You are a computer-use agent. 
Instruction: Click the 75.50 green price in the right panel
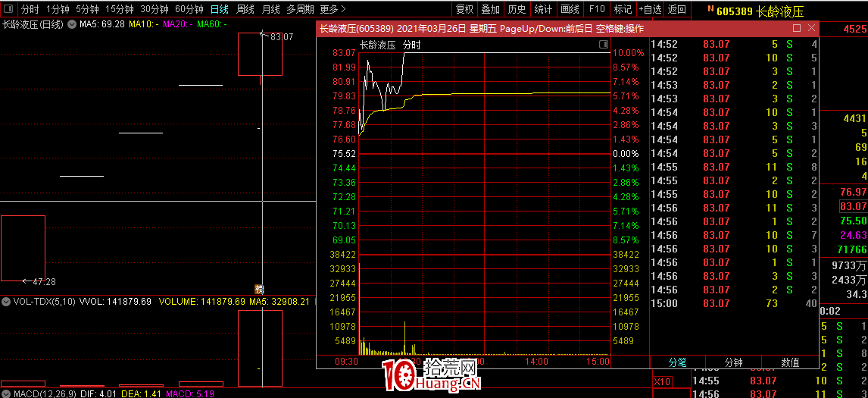click(853, 220)
